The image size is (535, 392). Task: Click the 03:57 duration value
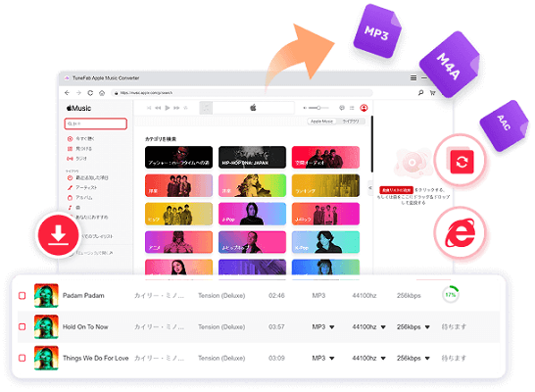click(276, 327)
